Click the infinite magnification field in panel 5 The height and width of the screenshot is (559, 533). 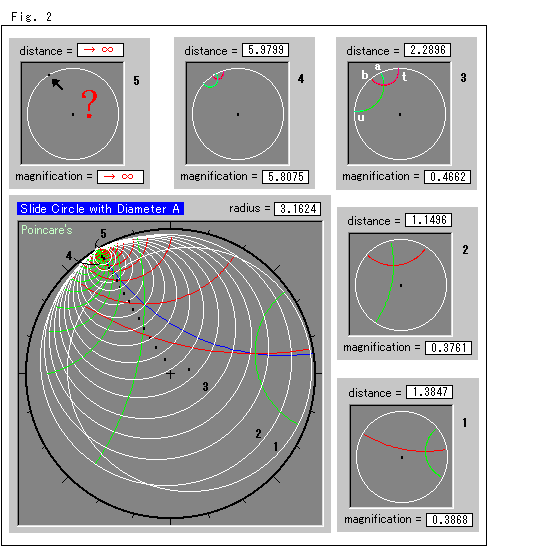point(121,177)
